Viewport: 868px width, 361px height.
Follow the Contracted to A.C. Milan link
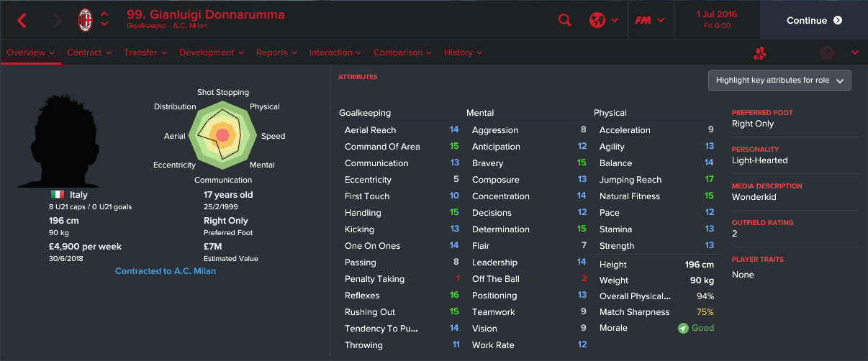point(166,271)
